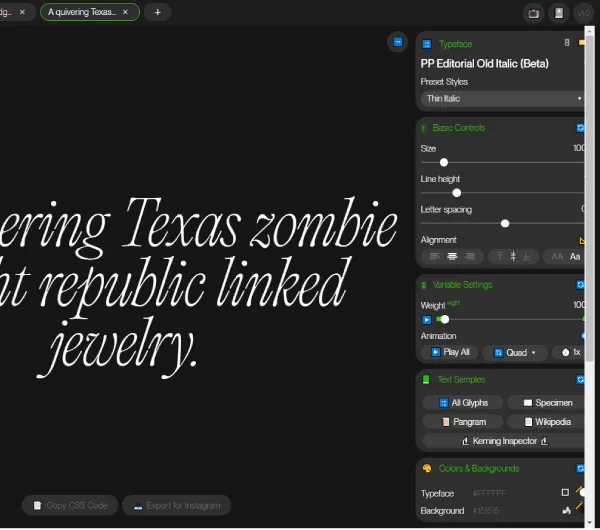Click the scrollbar down arrow
Image resolution: width=600 pixels, height=530 pixels.
(x=589, y=522)
